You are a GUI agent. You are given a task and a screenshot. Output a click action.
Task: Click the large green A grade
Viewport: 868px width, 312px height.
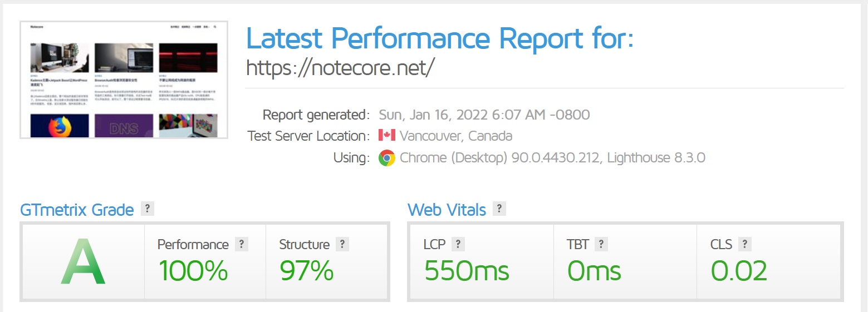pos(83,261)
